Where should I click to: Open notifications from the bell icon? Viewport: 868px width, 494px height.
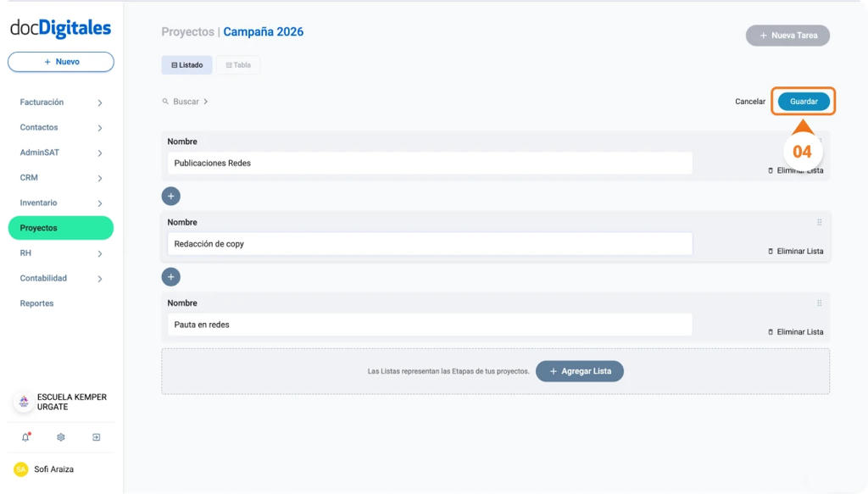pos(26,437)
